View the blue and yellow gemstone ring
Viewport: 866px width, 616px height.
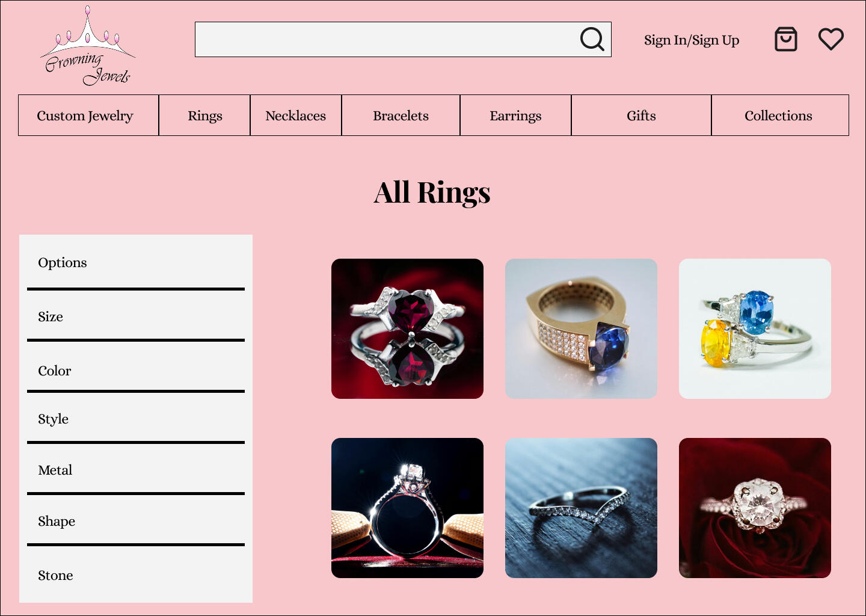[x=755, y=328]
